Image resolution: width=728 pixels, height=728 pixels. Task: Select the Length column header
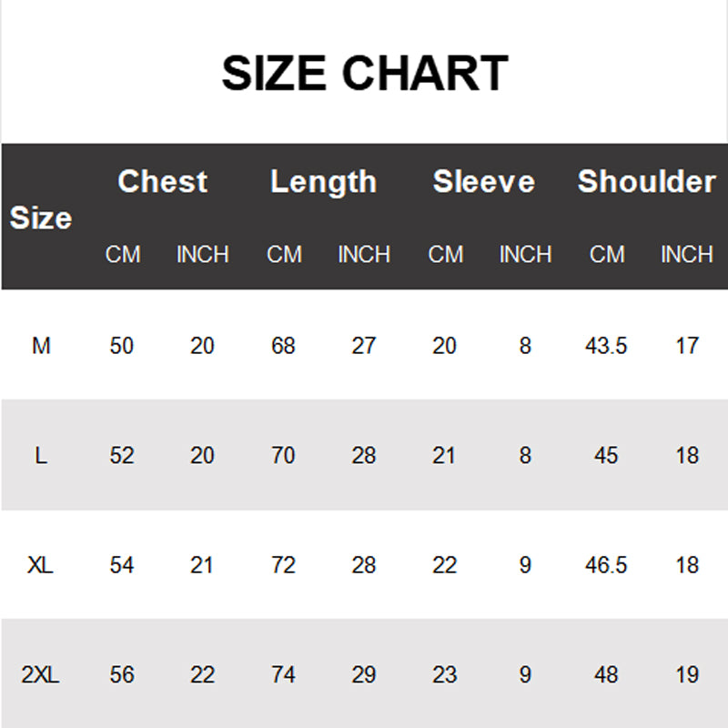pyautogui.click(x=323, y=181)
